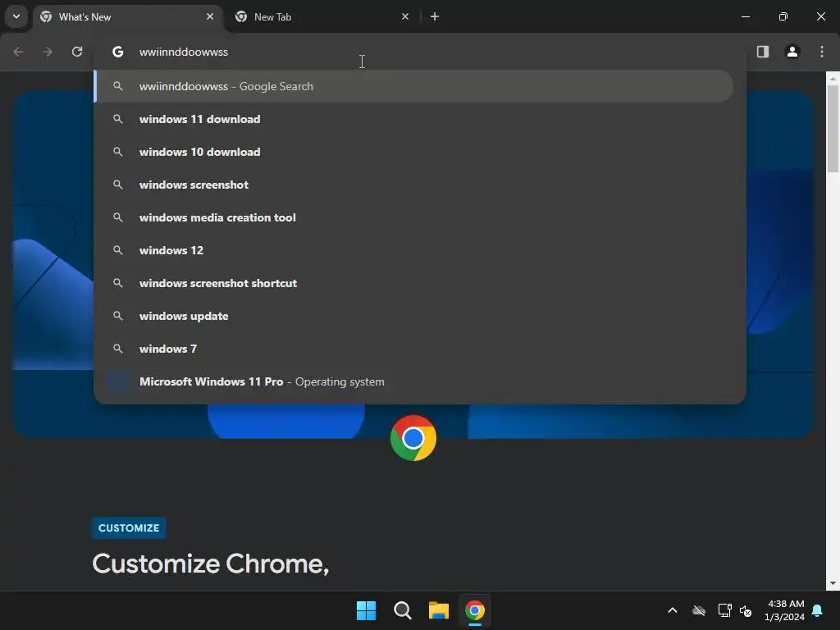Screen dimensions: 840x630
Task: Select 'windows 7' suggestion
Action: pyautogui.click(x=413, y=348)
